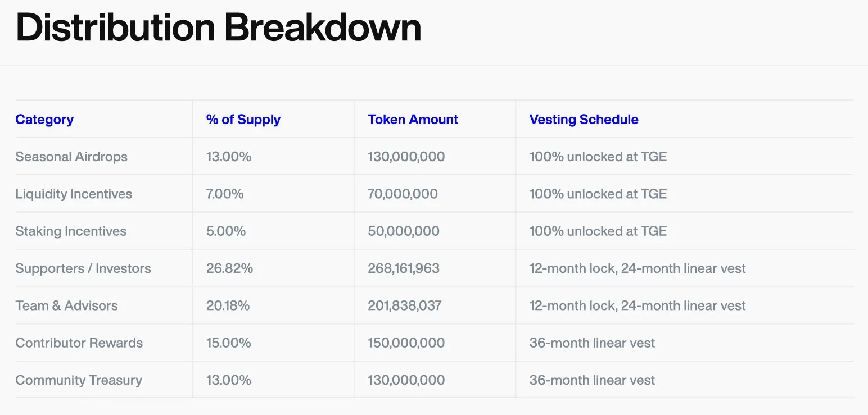Click the % of Supply header
Screen dimensions: 868x415
point(243,120)
